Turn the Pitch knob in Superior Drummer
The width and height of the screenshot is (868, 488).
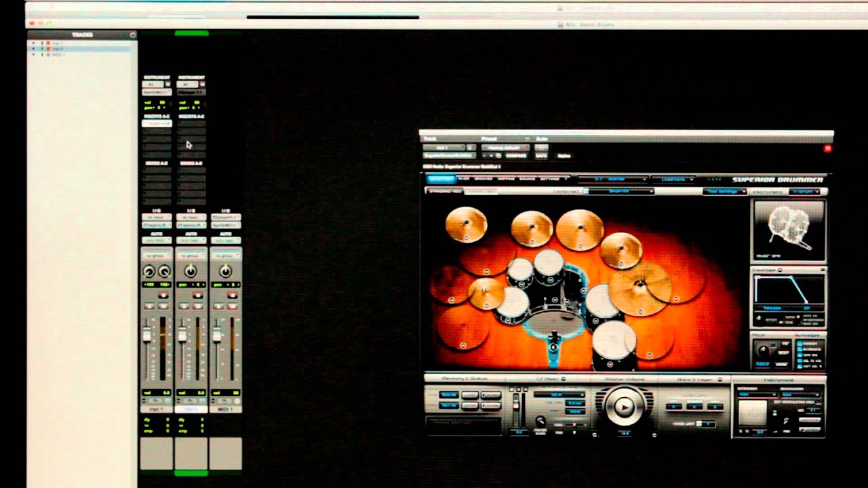click(x=764, y=350)
